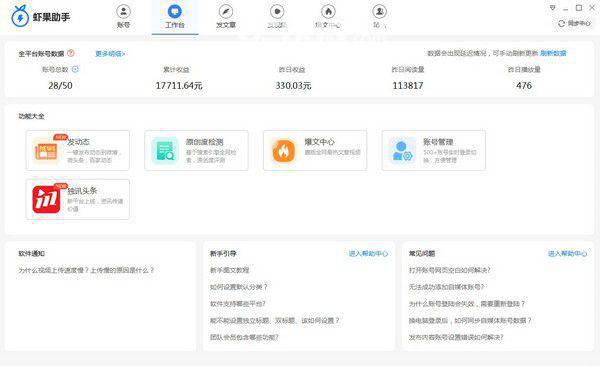Click the reading count value 113817
The width and height of the screenshot is (600, 366).
click(408, 85)
